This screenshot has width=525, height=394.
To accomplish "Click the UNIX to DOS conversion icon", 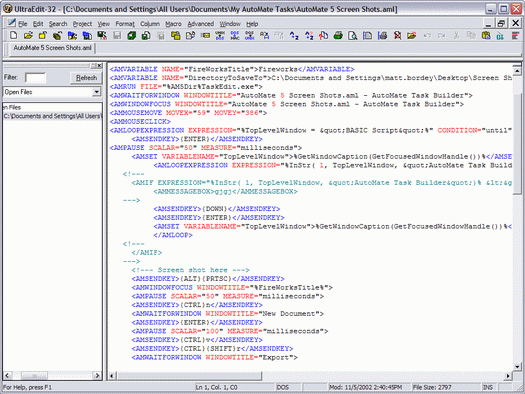I will (220, 35).
